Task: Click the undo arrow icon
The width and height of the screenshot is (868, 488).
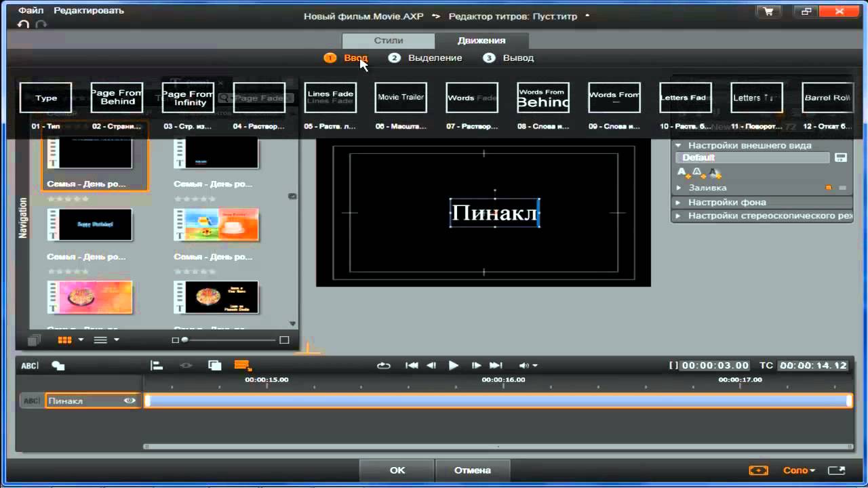Action: [x=24, y=24]
